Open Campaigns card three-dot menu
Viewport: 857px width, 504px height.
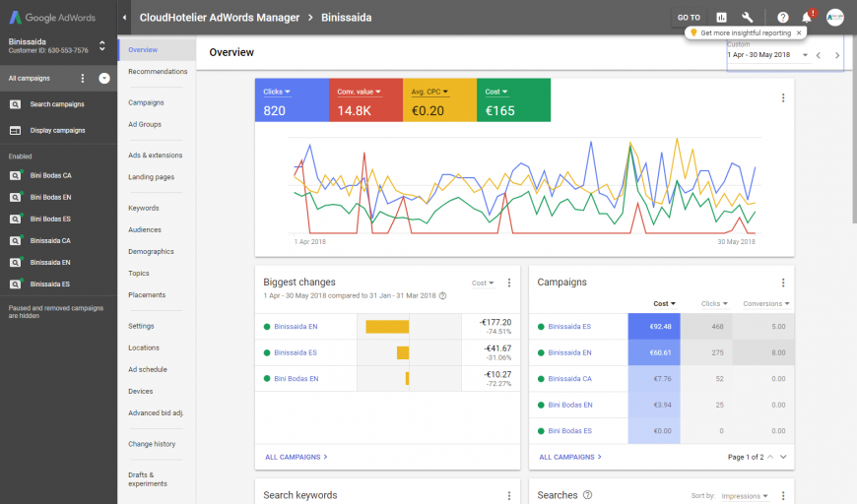point(783,283)
